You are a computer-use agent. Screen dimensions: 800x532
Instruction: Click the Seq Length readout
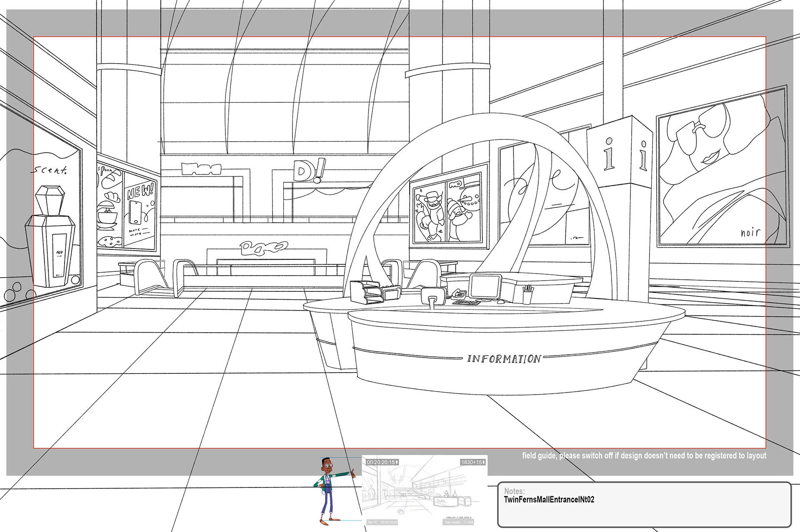(459, 522)
